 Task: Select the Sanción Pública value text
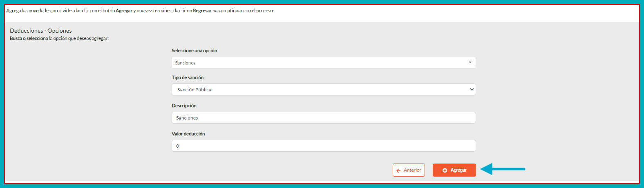click(194, 90)
